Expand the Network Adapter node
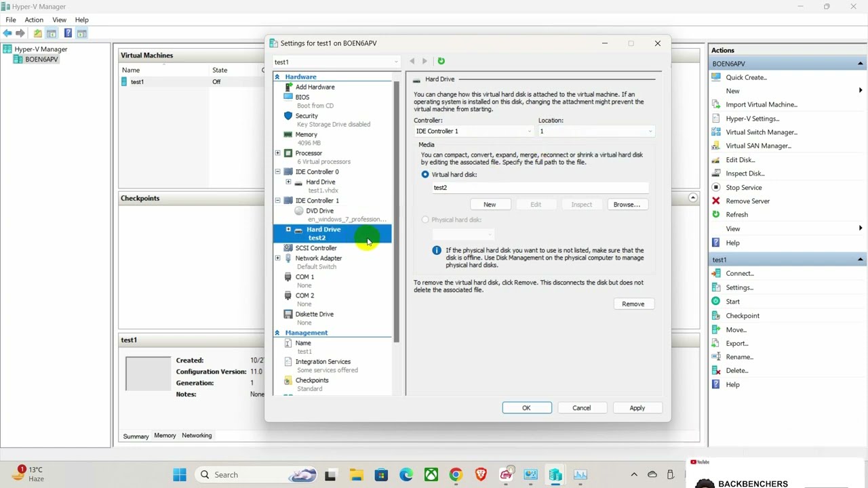Viewport: 868px width, 488px height. tap(277, 258)
